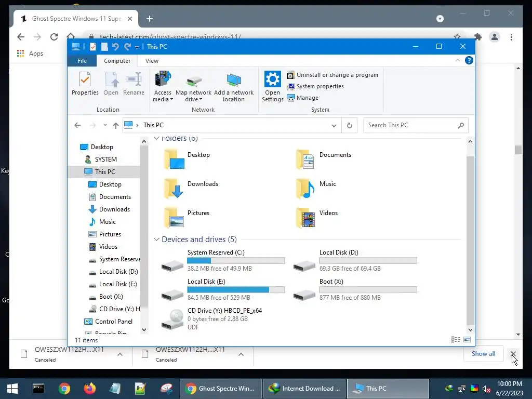
Task: Click the main pane scrollbar down arrow
Action: pos(470,329)
